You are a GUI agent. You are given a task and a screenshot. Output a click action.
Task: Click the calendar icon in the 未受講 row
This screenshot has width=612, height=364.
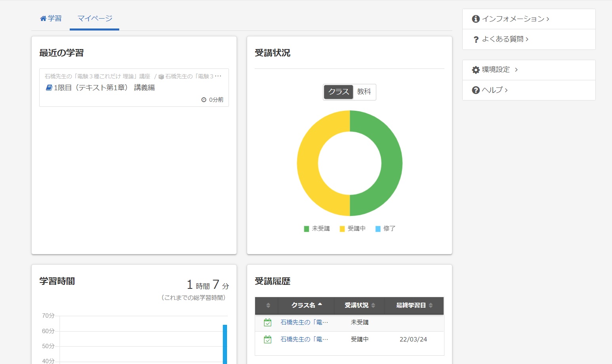(x=268, y=322)
